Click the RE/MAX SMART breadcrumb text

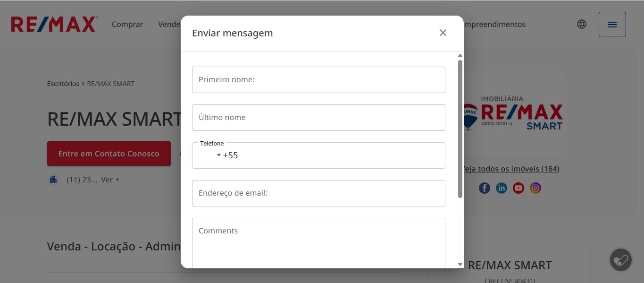tap(111, 84)
